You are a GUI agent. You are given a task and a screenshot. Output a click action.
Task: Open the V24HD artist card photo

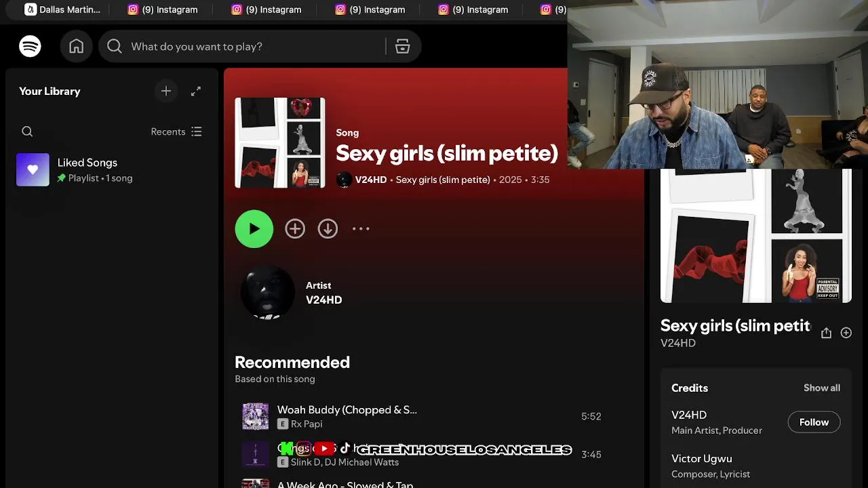tap(268, 293)
